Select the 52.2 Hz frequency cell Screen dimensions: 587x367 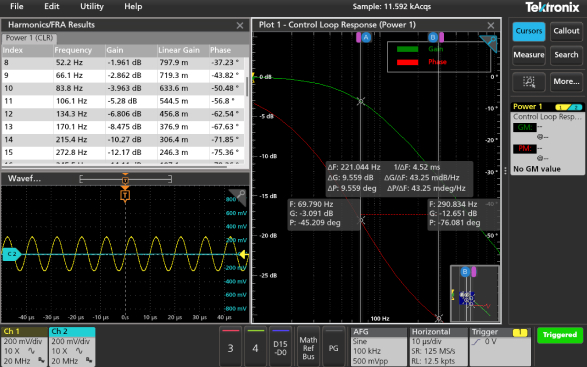point(79,63)
